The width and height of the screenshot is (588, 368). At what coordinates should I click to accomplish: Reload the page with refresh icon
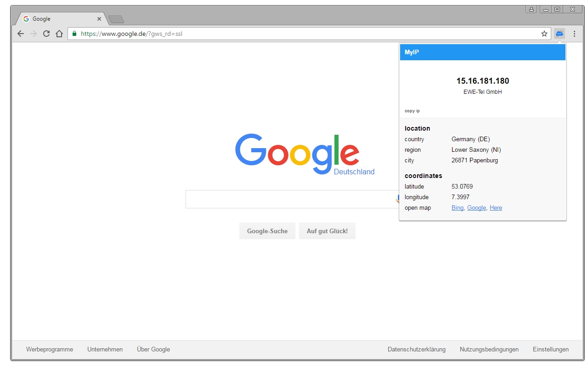(46, 34)
